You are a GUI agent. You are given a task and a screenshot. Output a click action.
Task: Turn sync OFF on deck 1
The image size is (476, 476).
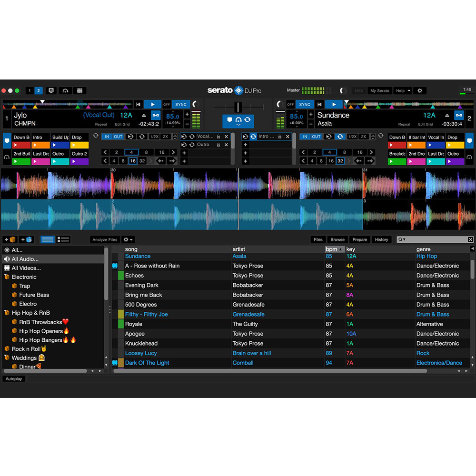coord(167,104)
